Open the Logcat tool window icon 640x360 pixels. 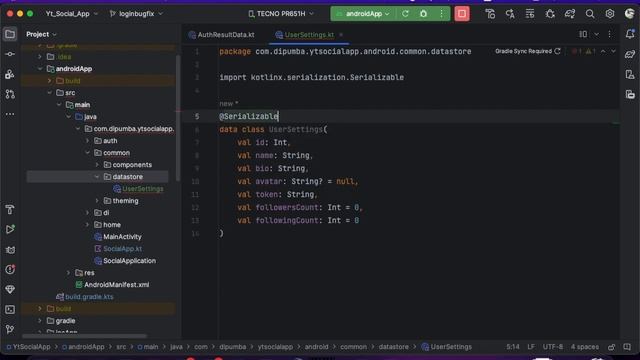click(10, 250)
